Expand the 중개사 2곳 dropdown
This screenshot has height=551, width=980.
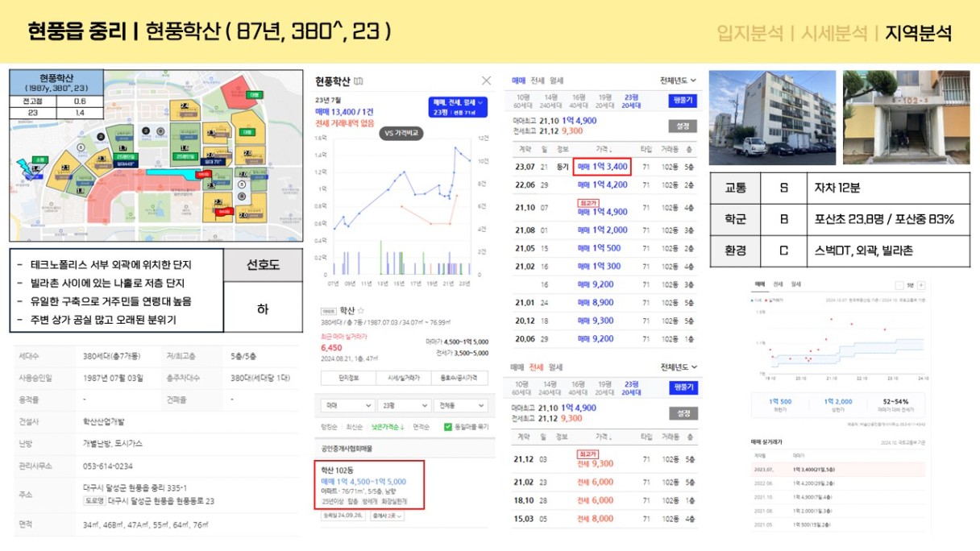coord(387,516)
